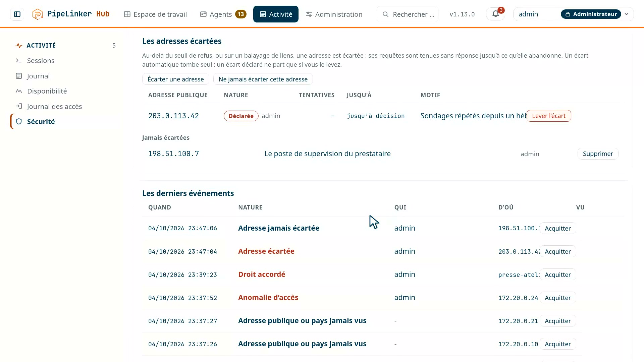This screenshot has height=362, width=644.
Task: Acquitter the Anomalie d'accès event
Action: (x=557, y=298)
